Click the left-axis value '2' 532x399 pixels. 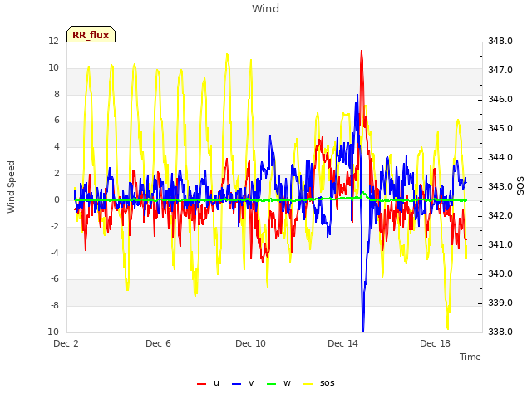point(57,173)
